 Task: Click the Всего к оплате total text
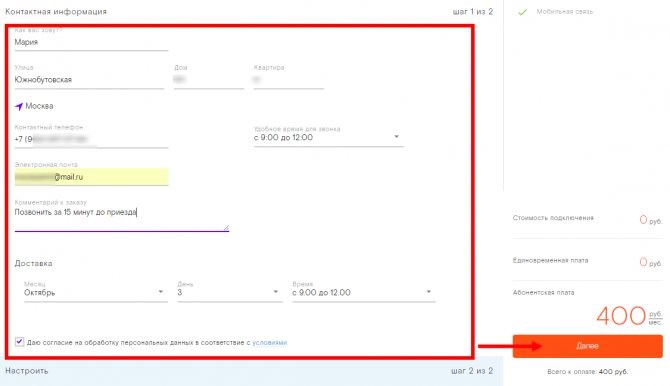588,372
